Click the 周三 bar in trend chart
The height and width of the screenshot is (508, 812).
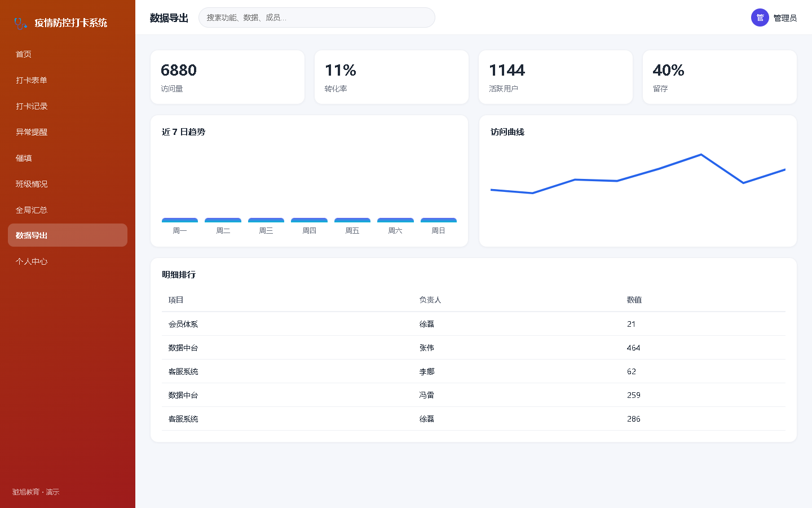(266, 220)
